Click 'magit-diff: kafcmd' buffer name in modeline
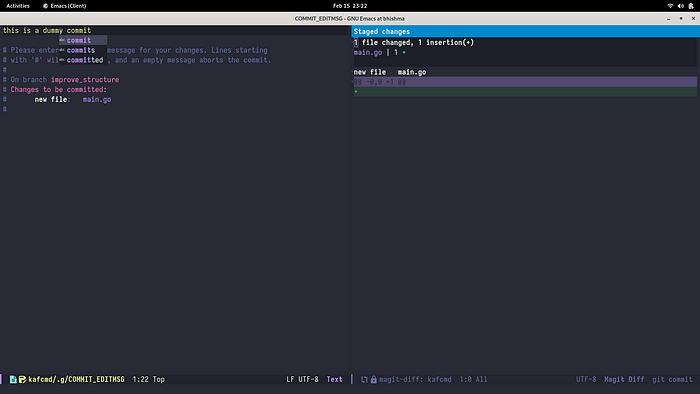Image resolution: width=700 pixels, height=394 pixels. 415,379
